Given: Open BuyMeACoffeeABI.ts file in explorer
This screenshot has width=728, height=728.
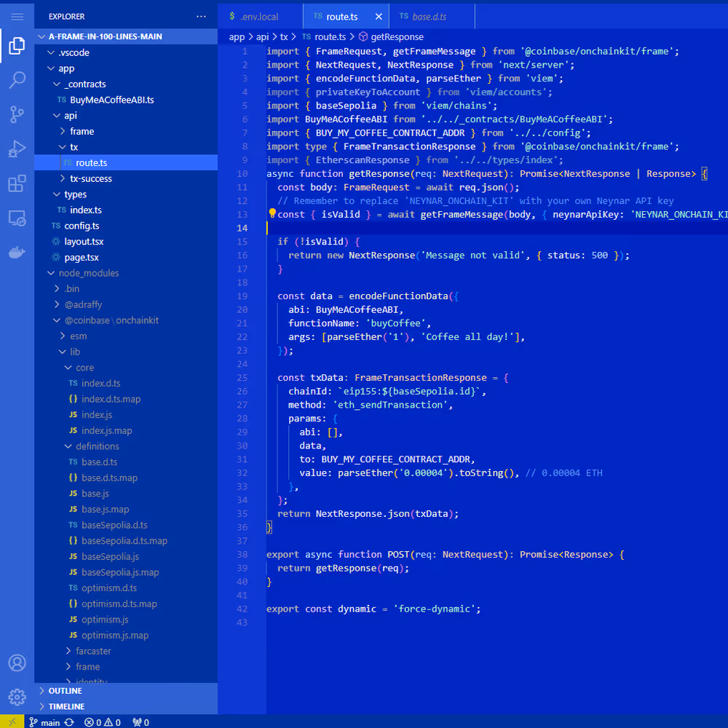Looking at the screenshot, I should [111, 100].
